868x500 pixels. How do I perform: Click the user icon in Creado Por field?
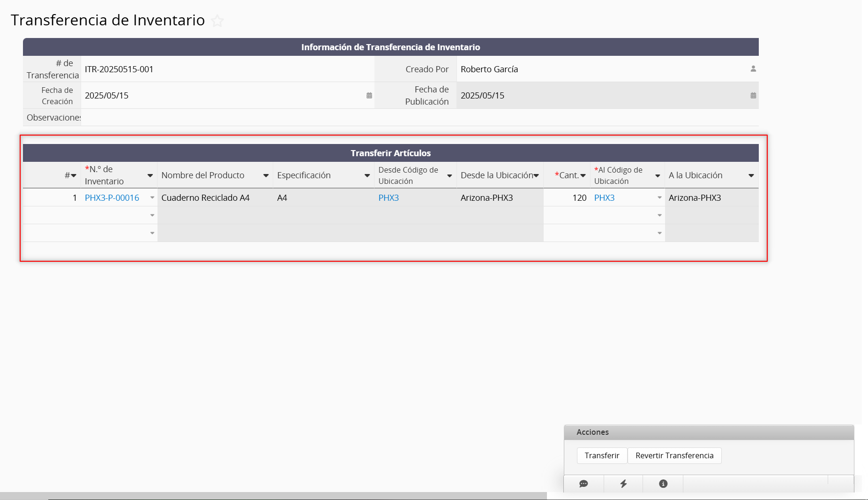tap(753, 69)
